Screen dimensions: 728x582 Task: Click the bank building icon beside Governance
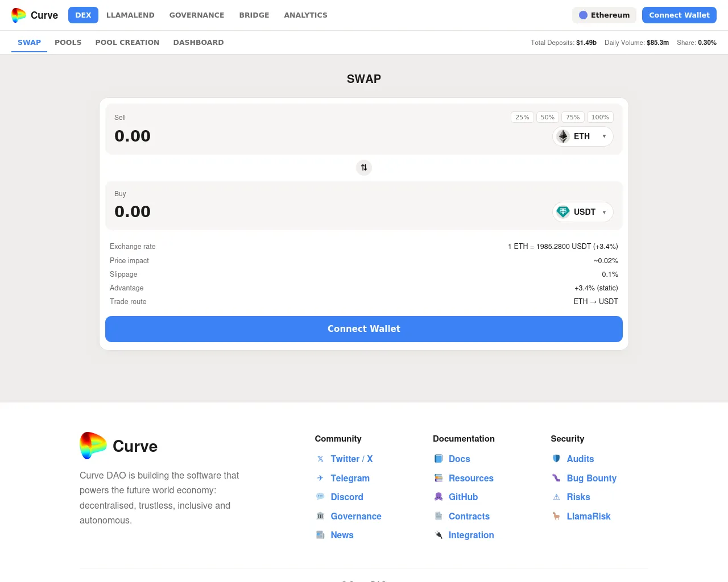point(320,516)
